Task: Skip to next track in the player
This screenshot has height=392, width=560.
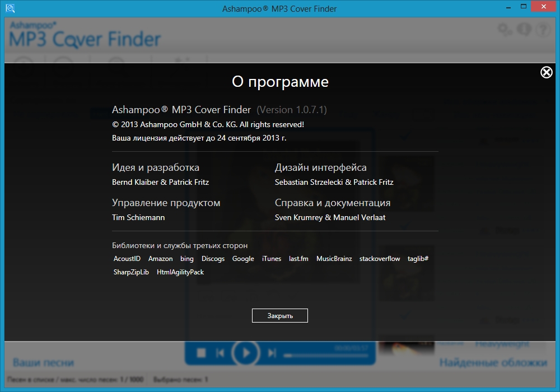Action: coord(272,353)
